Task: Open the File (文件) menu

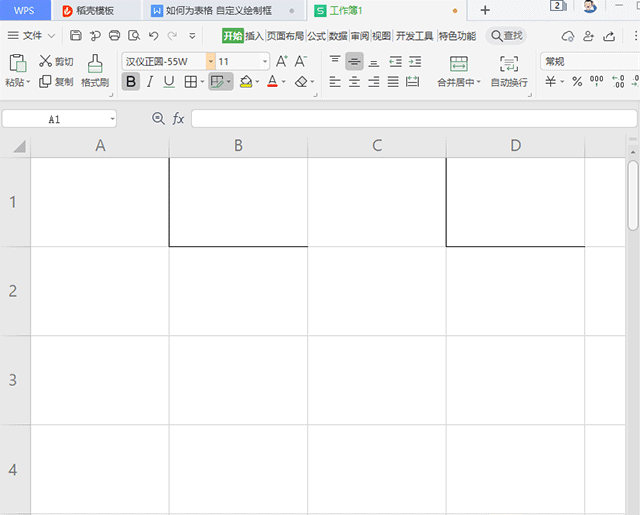Action: coord(32,36)
